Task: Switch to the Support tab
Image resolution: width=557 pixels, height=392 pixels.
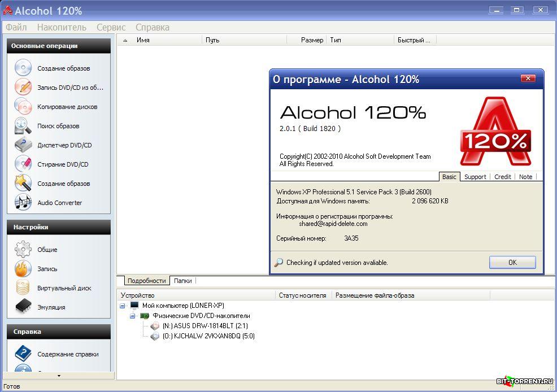Action: 475,177
